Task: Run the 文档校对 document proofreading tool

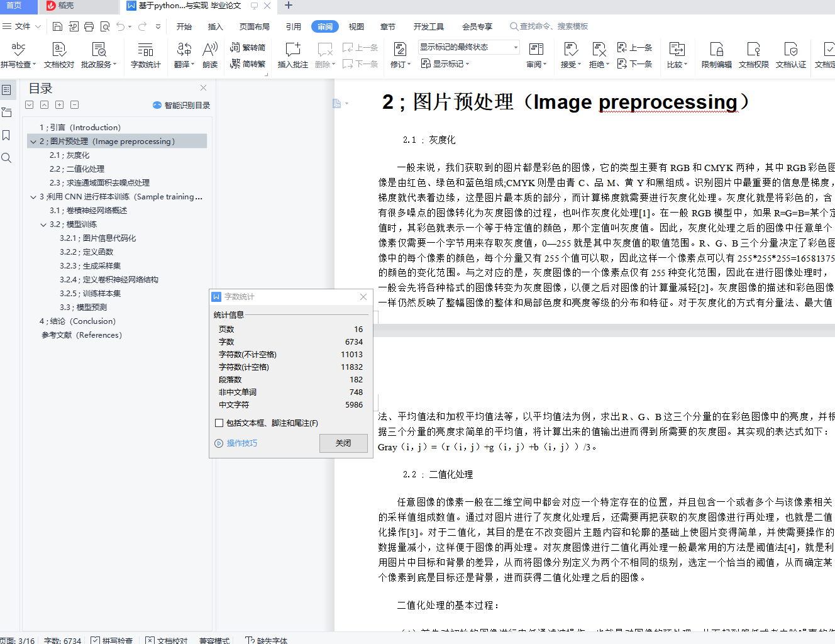Action: pos(59,55)
